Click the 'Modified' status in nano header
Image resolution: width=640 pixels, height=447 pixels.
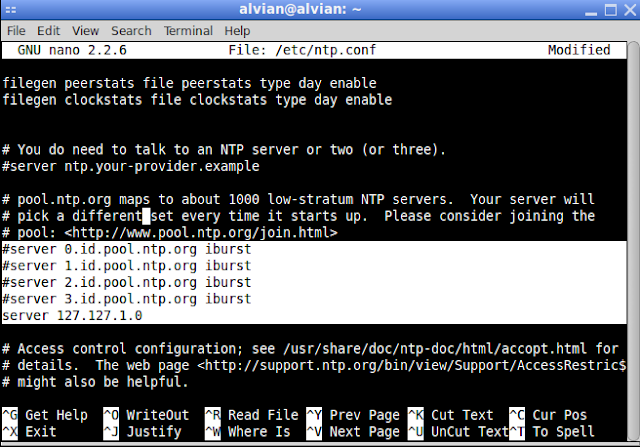(579, 50)
